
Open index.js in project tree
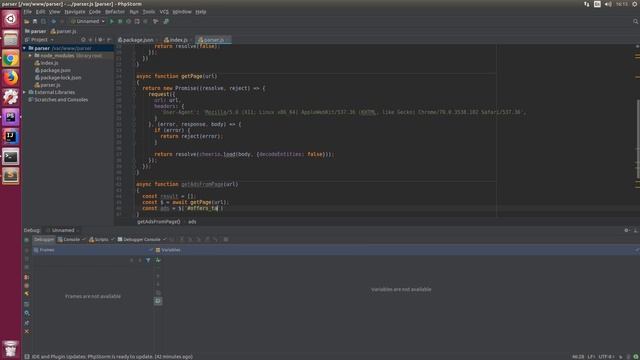click(x=47, y=63)
